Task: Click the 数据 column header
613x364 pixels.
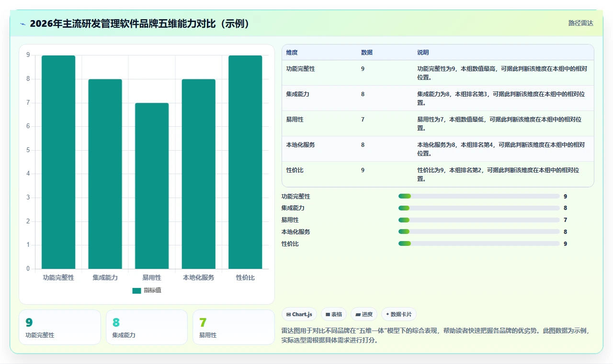Action: click(367, 52)
